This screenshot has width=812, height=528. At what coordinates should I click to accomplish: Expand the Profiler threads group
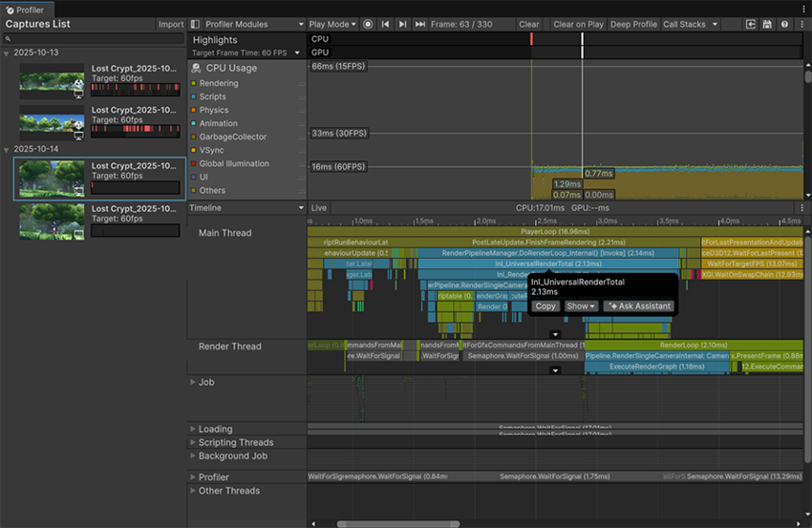click(x=193, y=476)
